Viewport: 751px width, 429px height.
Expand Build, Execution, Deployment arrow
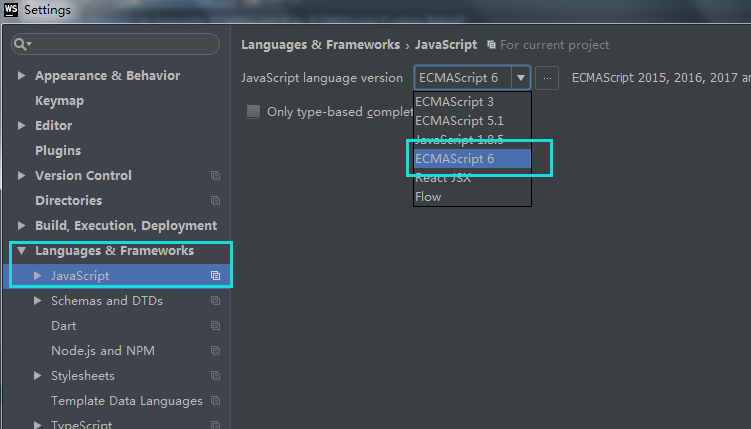22,225
